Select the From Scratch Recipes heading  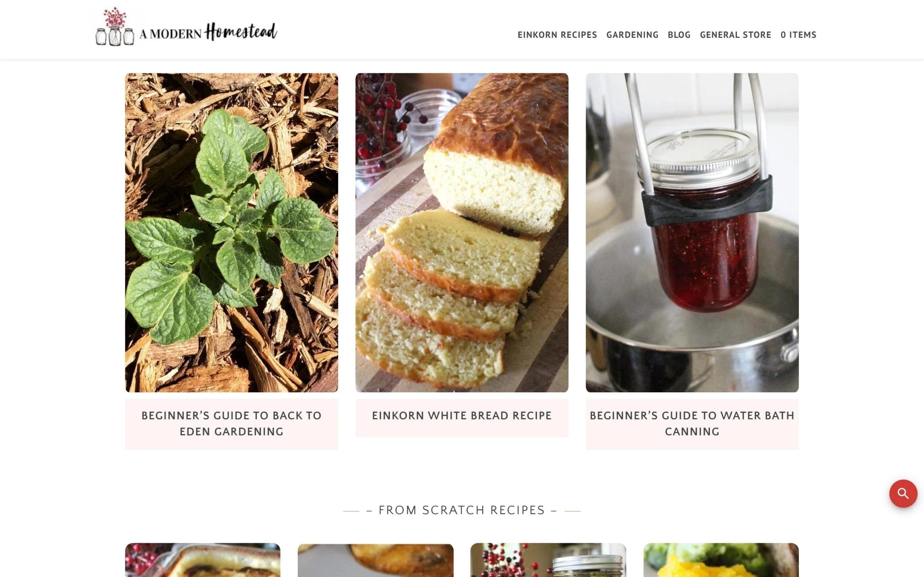point(462,510)
